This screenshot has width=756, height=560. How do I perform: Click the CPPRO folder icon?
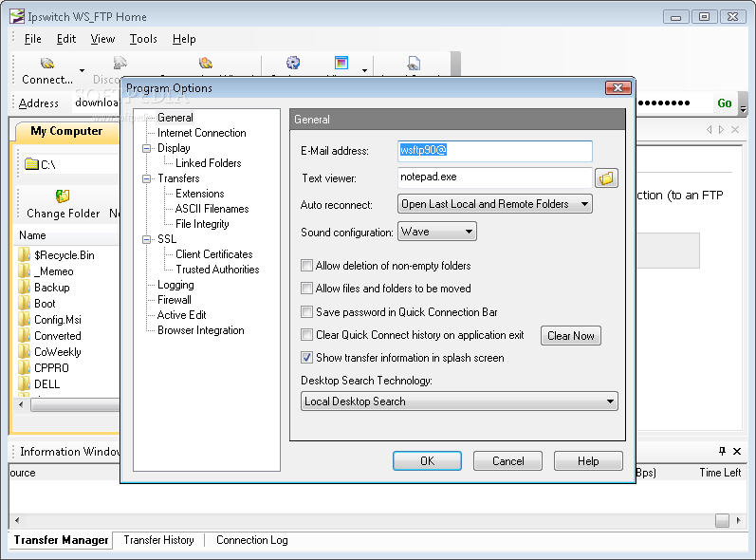click(24, 367)
